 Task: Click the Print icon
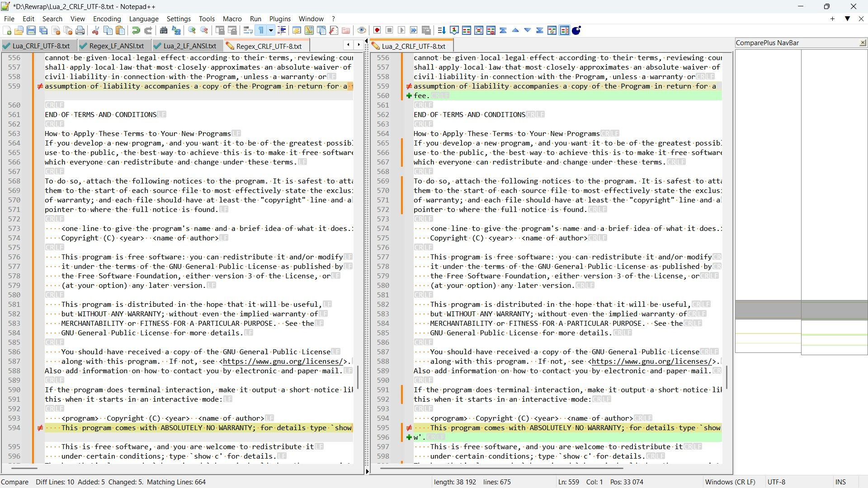click(x=80, y=30)
